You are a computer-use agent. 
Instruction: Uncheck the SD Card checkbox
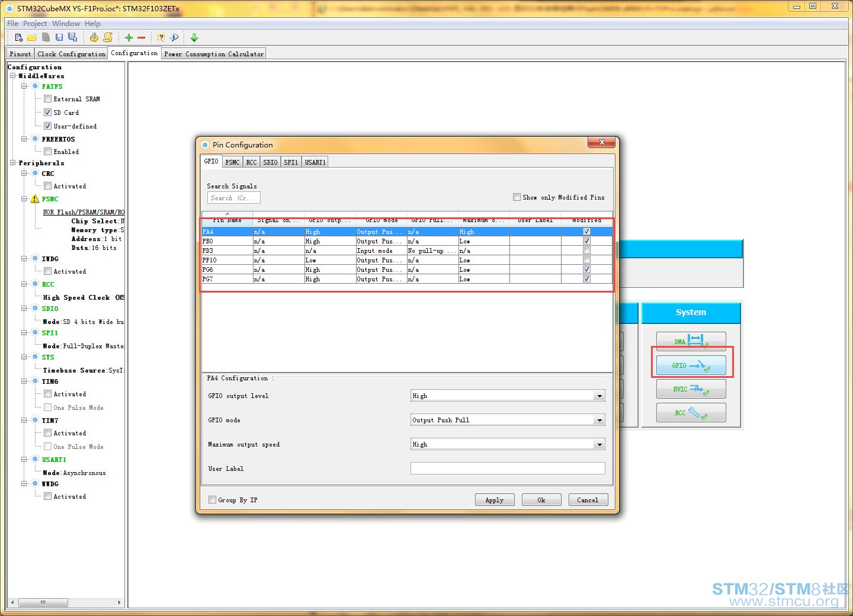(x=47, y=113)
